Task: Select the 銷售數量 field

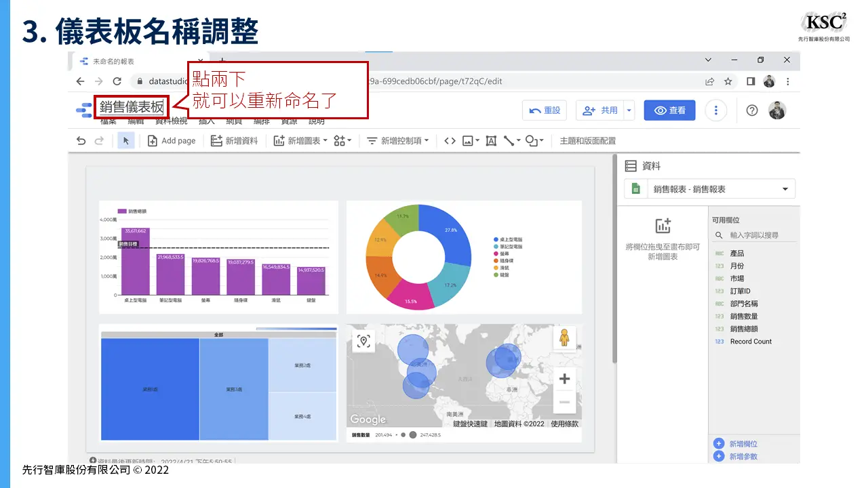Action: click(x=744, y=317)
